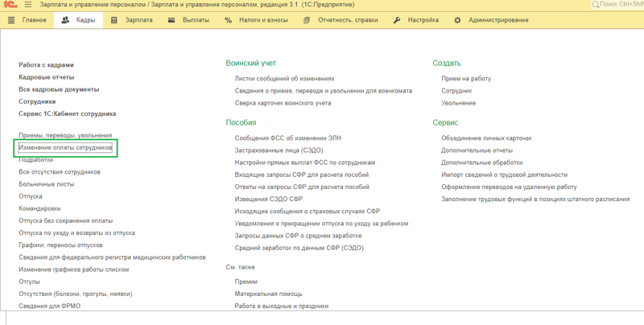Click the Выплаты wallet icon
Image resolution: width=644 pixels, height=325 pixels.
(171, 20)
